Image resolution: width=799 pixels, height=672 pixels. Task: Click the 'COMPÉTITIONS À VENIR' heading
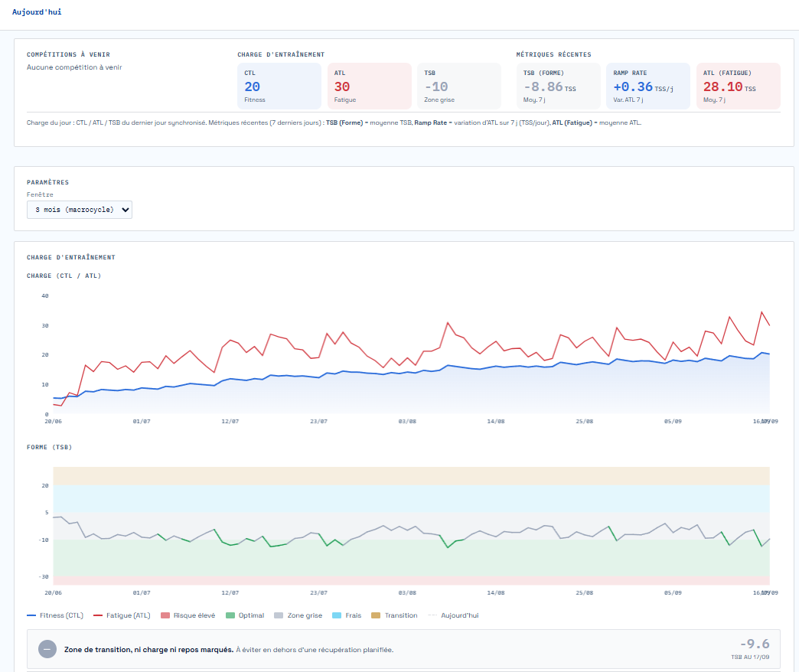click(68, 54)
